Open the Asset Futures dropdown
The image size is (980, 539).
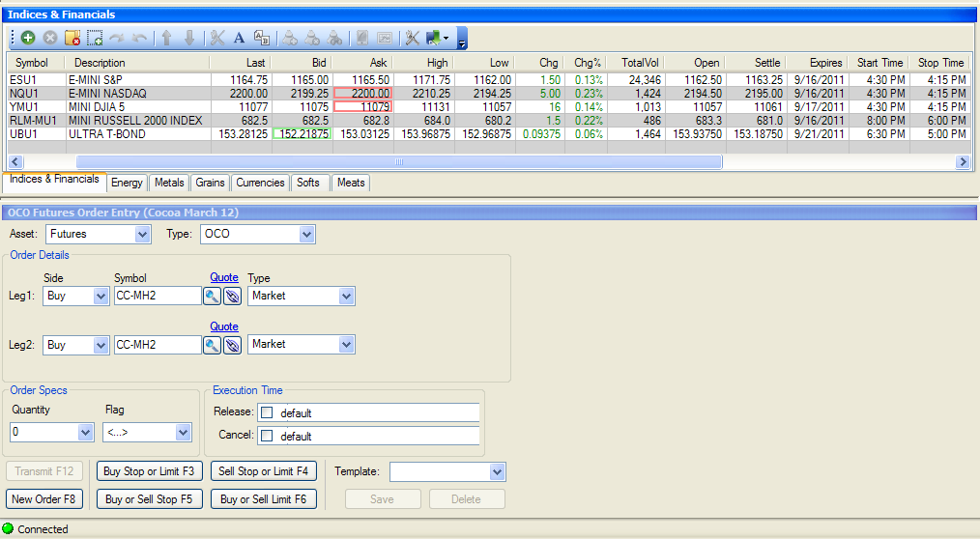pyautogui.click(x=142, y=234)
